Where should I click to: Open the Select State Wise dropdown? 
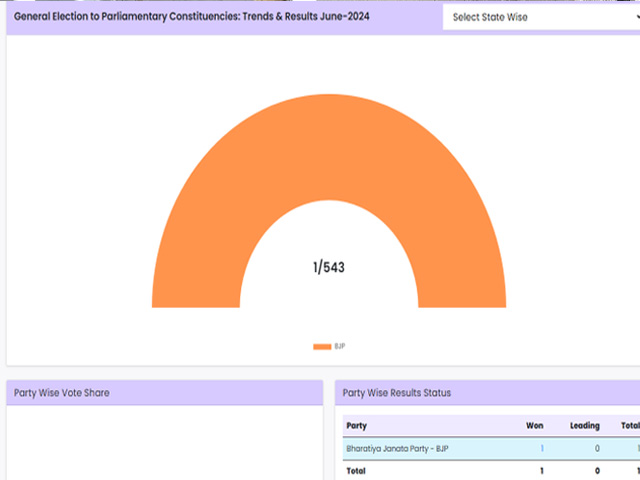tap(541, 17)
